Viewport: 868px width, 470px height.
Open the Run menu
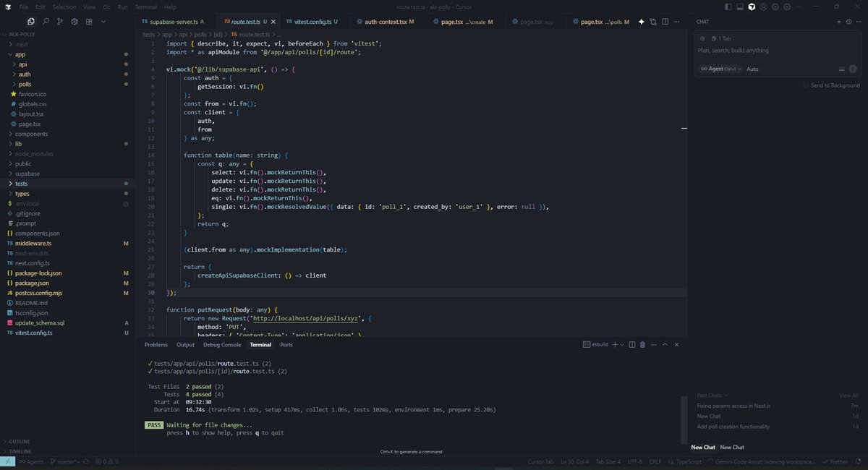[122, 7]
